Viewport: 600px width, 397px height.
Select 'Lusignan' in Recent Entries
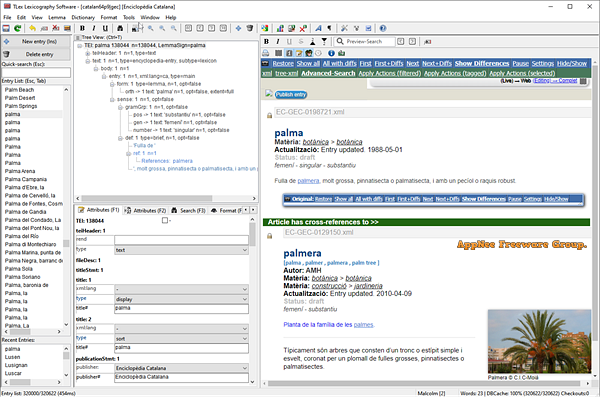click(16, 366)
